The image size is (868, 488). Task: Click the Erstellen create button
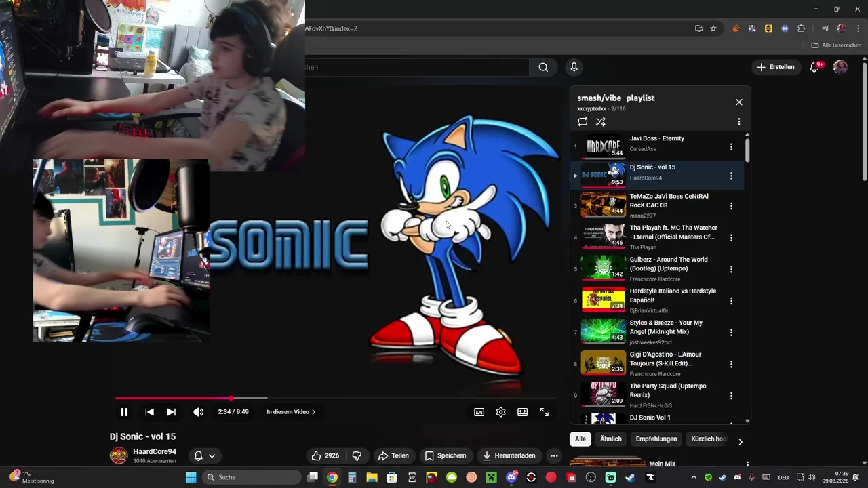[776, 67]
